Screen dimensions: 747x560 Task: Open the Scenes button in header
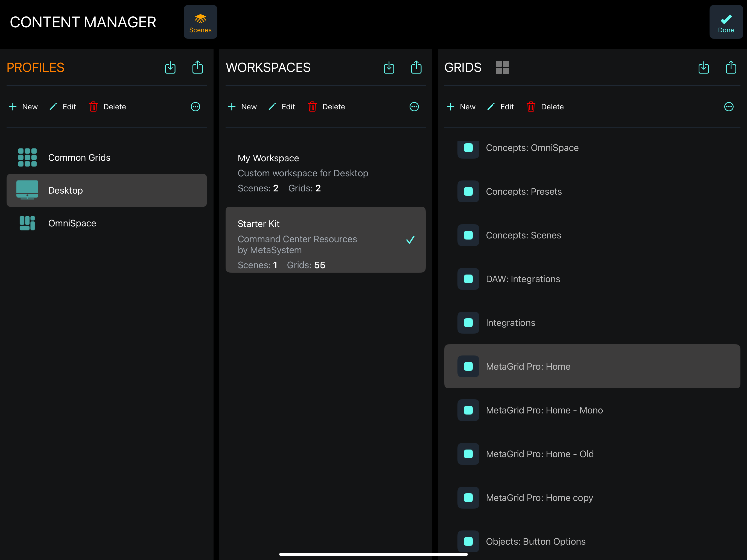(x=200, y=22)
